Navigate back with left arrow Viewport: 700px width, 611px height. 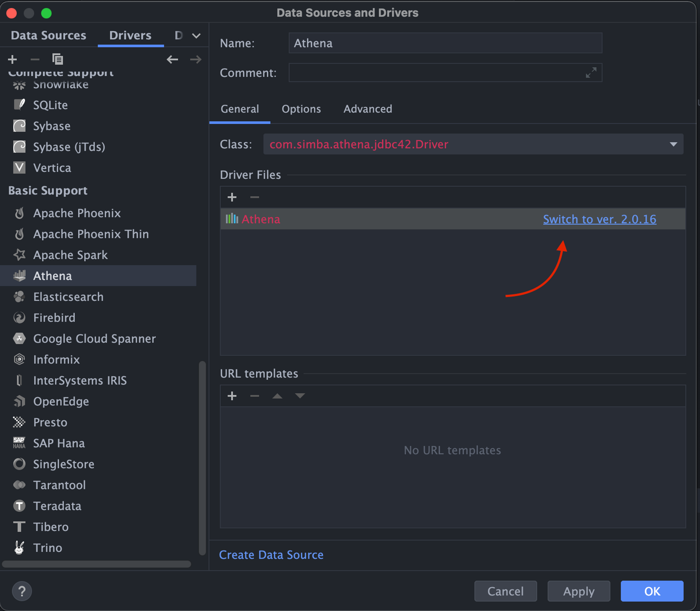point(172,59)
